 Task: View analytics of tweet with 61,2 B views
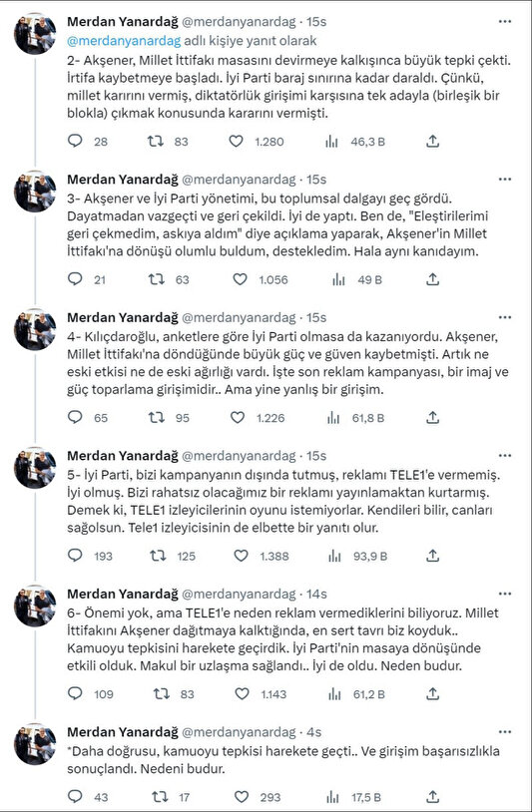[x=334, y=694]
